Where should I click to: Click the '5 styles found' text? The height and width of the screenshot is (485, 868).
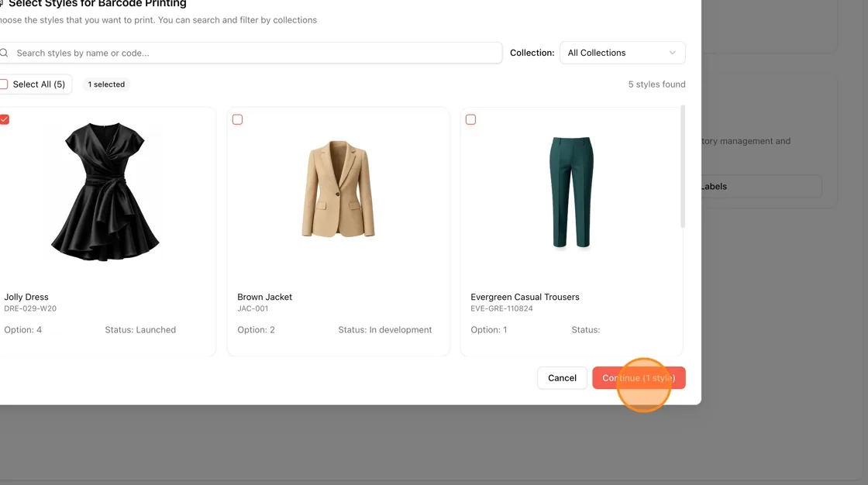(x=656, y=84)
